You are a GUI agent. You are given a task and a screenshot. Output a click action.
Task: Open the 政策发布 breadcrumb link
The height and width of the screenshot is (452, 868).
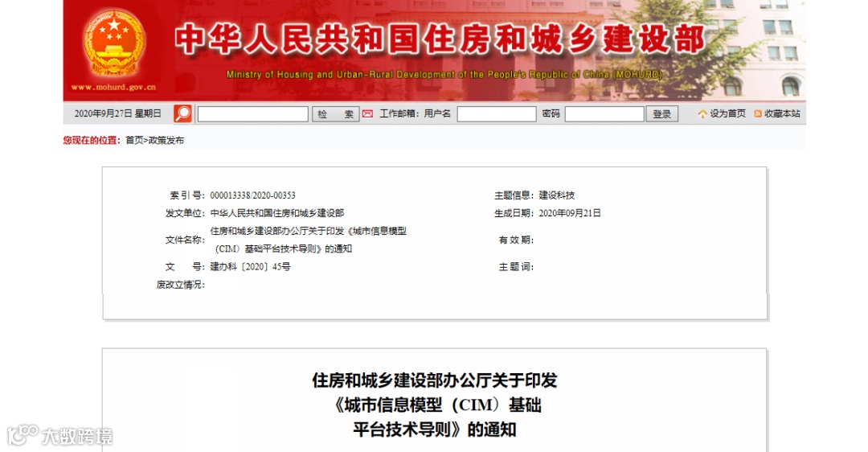[x=166, y=140]
